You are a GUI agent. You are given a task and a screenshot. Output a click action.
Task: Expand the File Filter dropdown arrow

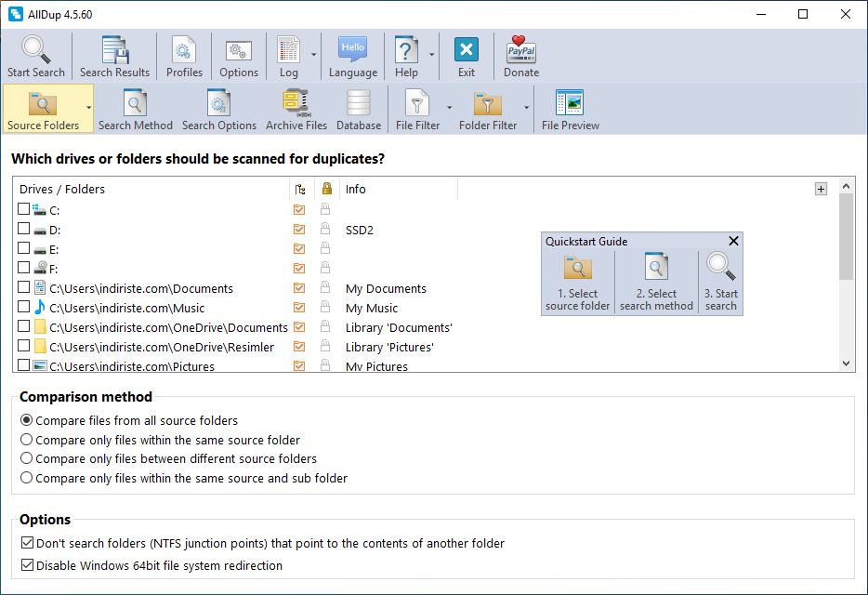(449, 108)
